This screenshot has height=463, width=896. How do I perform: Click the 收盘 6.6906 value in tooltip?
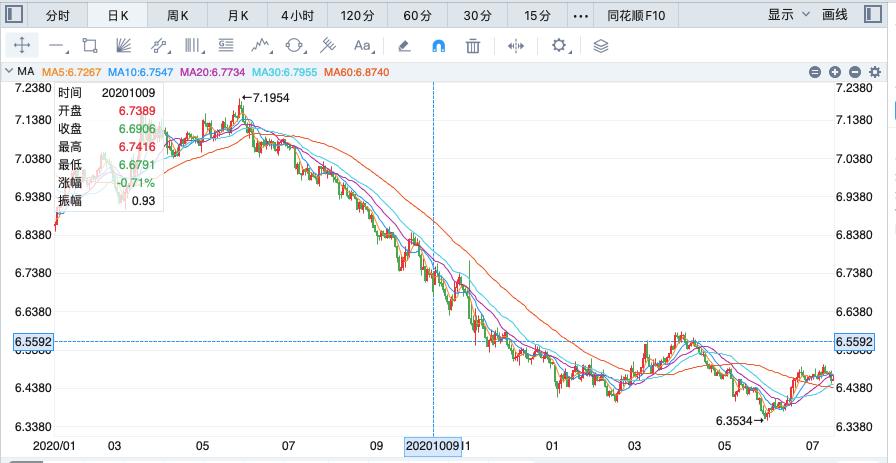137,129
